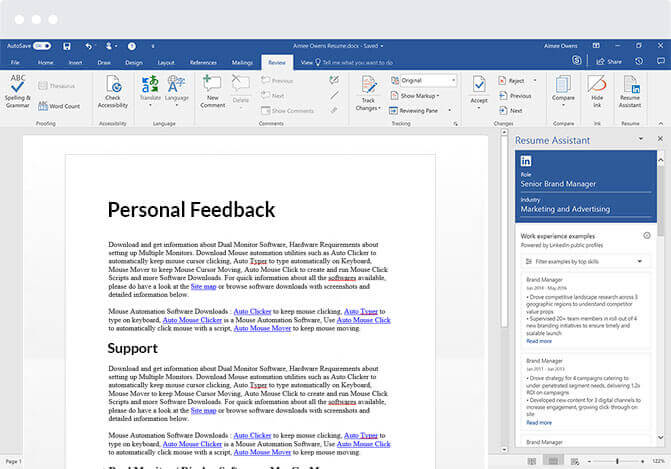Open Read more under first Brand Manager example
This screenshot has width=671, height=469.
(539, 341)
